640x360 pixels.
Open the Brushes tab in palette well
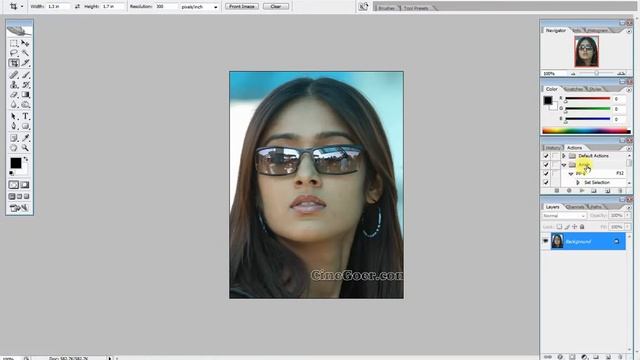coord(386,8)
